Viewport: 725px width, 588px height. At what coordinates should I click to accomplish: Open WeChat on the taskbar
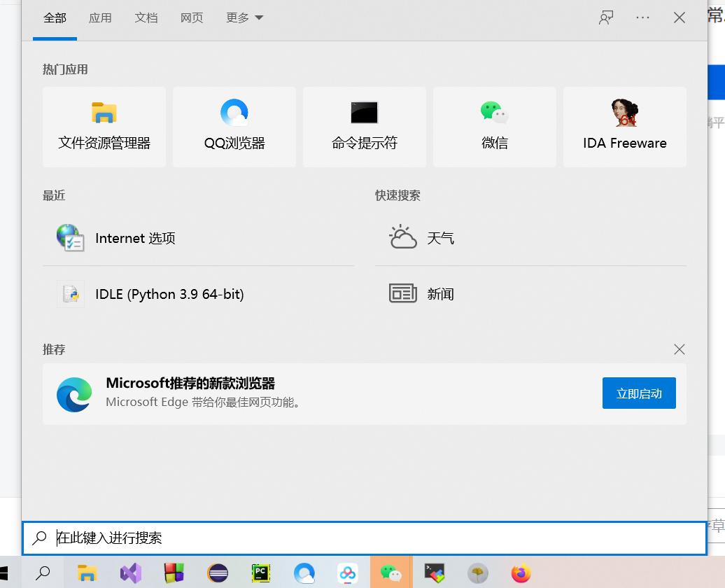[x=391, y=574]
